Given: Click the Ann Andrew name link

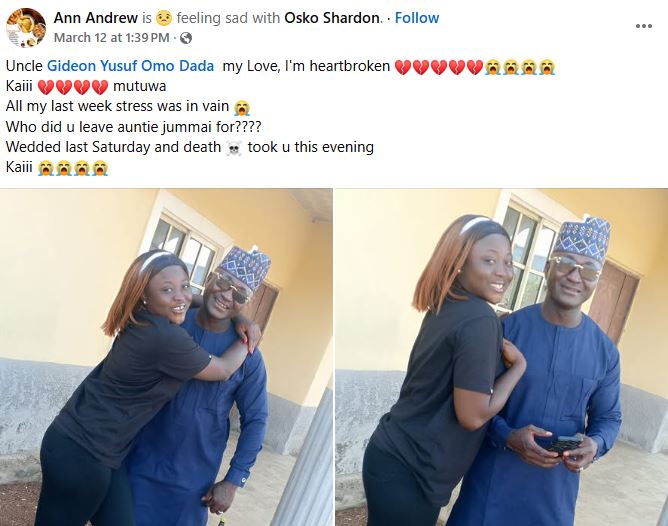Looking at the screenshot, I should [95, 18].
